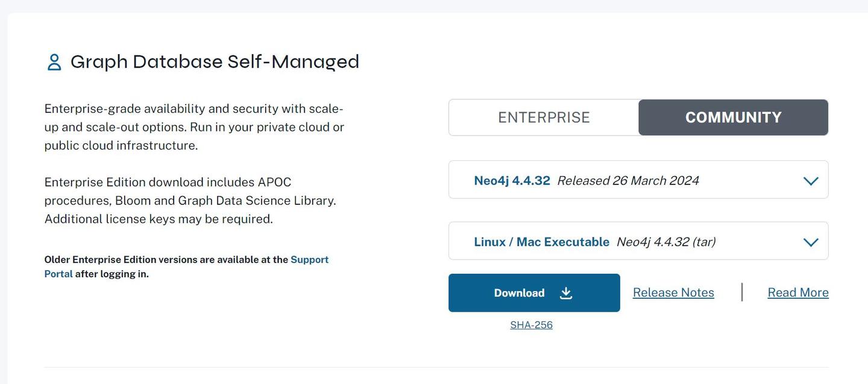This screenshot has width=868, height=384.
Task: Expand the package selector showing Neo4j 4.4.32 (tar)
Action: 638,241
